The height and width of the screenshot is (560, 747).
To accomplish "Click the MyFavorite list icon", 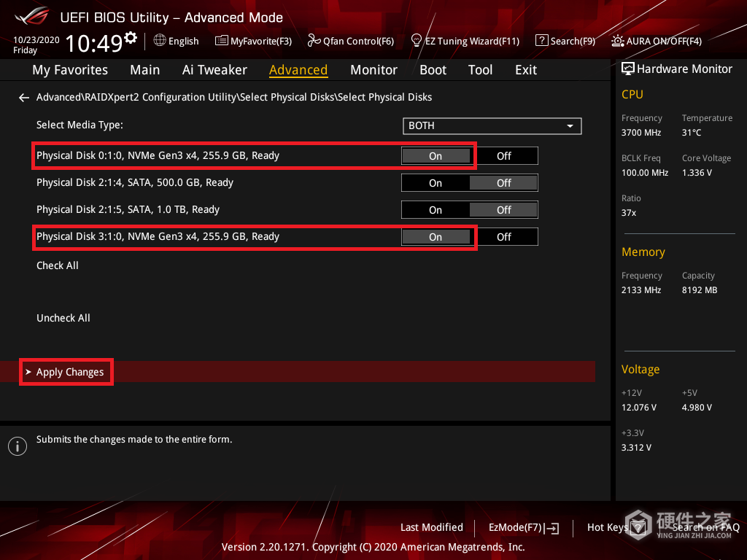I will click(x=222, y=41).
